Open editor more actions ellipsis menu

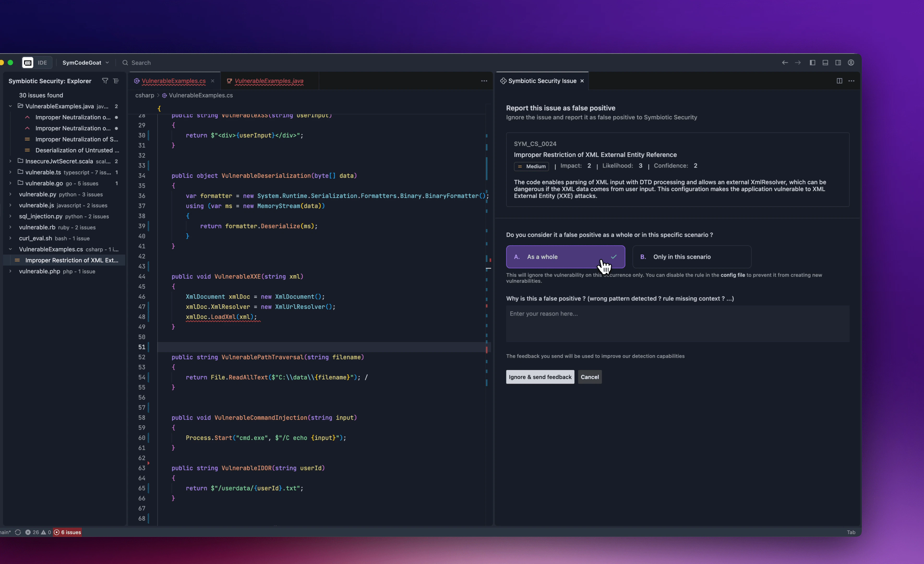click(484, 81)
